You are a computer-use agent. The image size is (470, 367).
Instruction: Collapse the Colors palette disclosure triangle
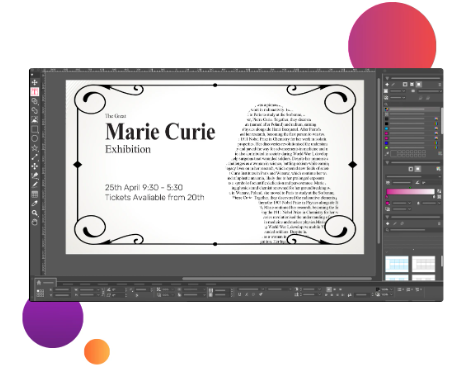pyautogui.click(x=387, y=78)
